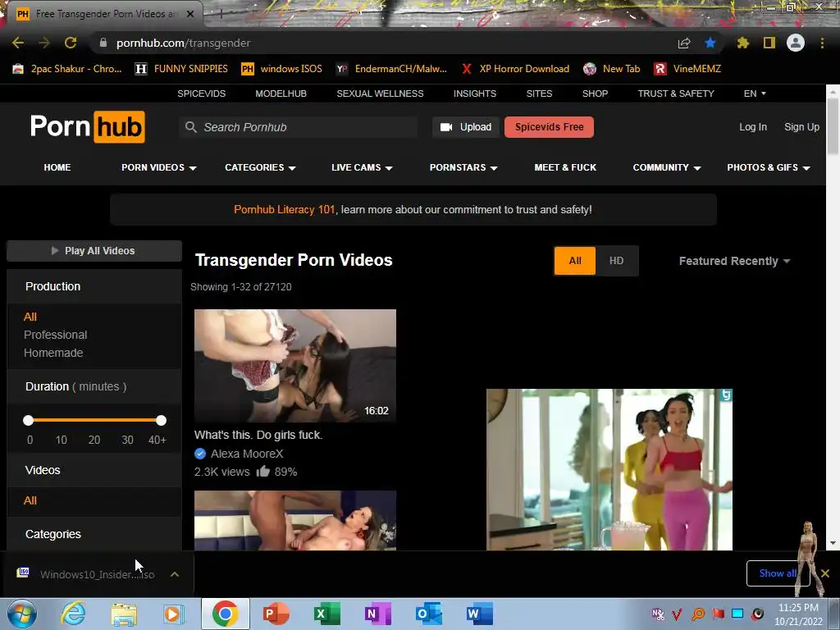Share this page using the share icon

684,43
